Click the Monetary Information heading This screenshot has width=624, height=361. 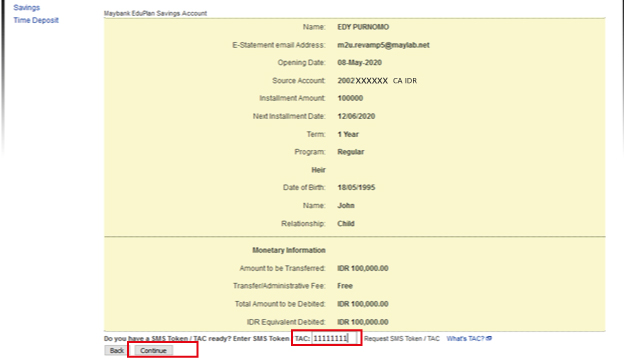289,250
